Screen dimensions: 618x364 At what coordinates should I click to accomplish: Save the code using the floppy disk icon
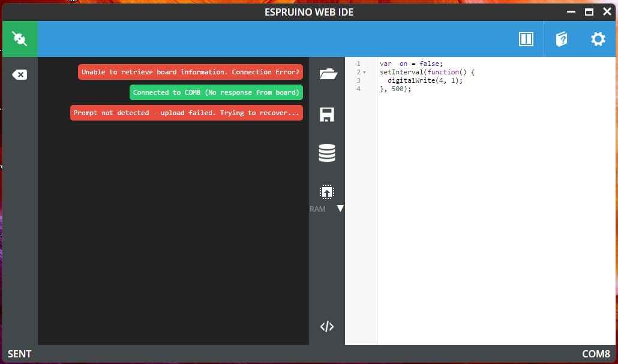pyautogui.click(x=327, y=115)
